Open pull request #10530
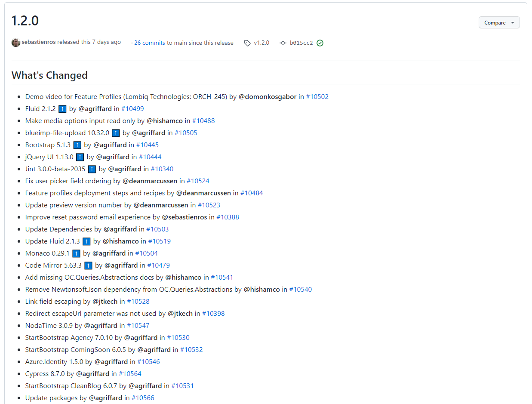Screen dimensions: 532x404 tap(178, 338)
